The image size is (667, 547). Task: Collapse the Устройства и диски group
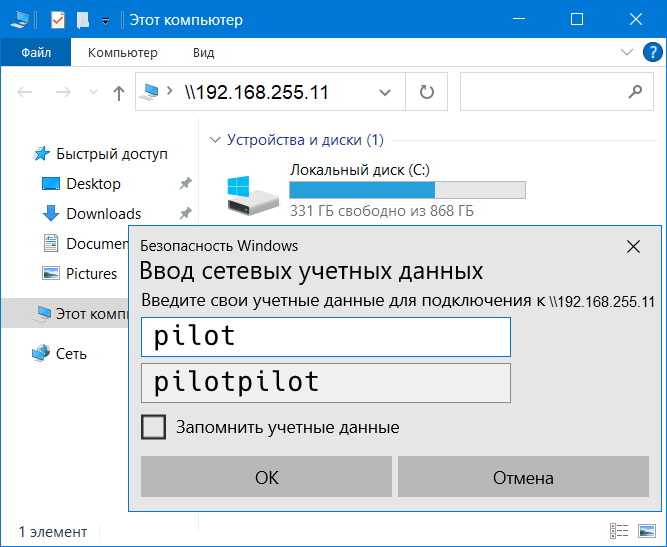[x=213, y=140]
